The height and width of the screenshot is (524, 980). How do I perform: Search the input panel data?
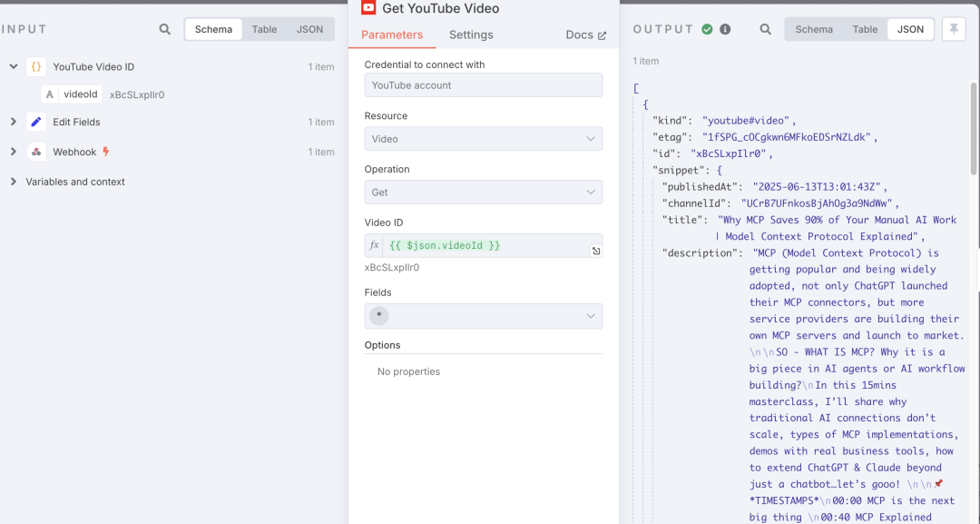point(165,29)
